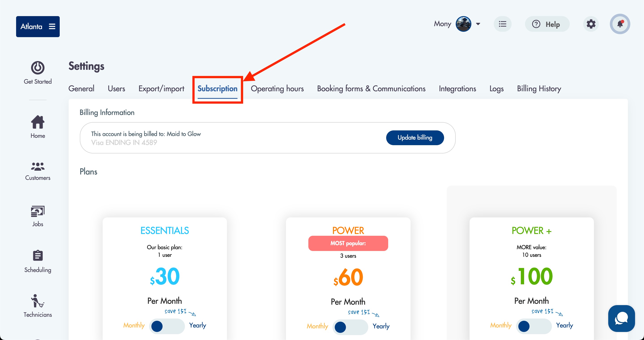
Task: Click '3 users' on Power card
Action: pos(348,256)
